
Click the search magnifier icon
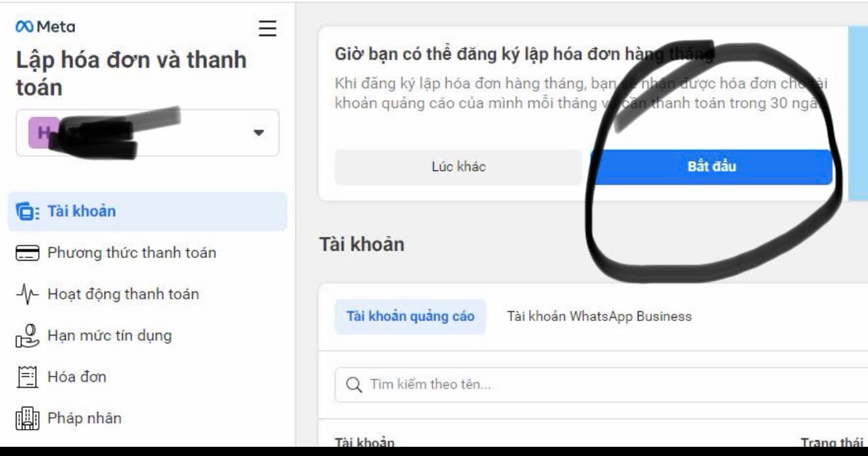pos(354,385)
